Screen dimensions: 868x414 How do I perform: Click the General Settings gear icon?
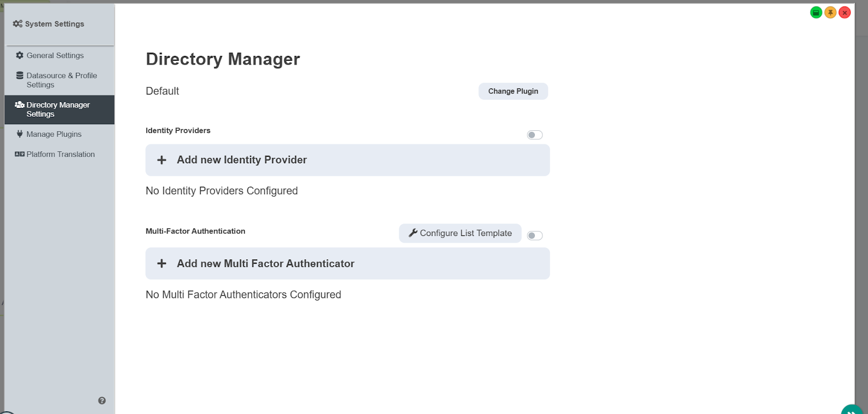[x=20, y=55]
